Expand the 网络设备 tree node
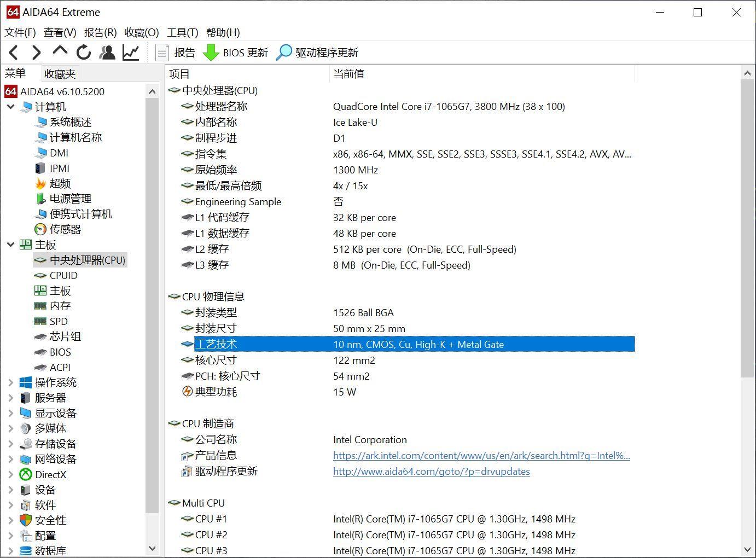 [x=10, y=459]
